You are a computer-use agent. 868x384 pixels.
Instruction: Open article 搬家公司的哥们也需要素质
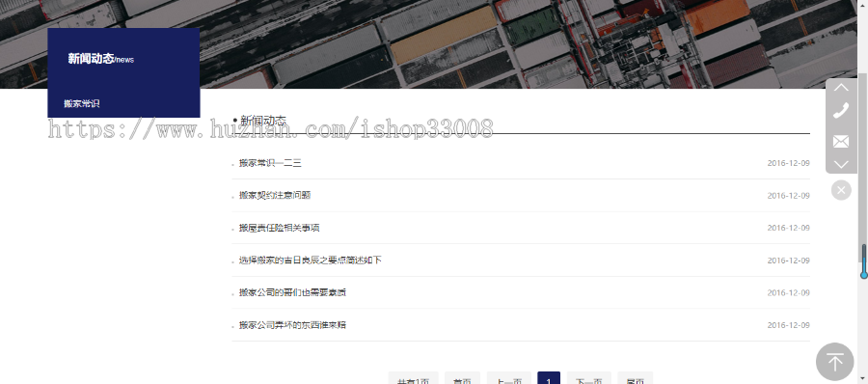coord(292,292)
